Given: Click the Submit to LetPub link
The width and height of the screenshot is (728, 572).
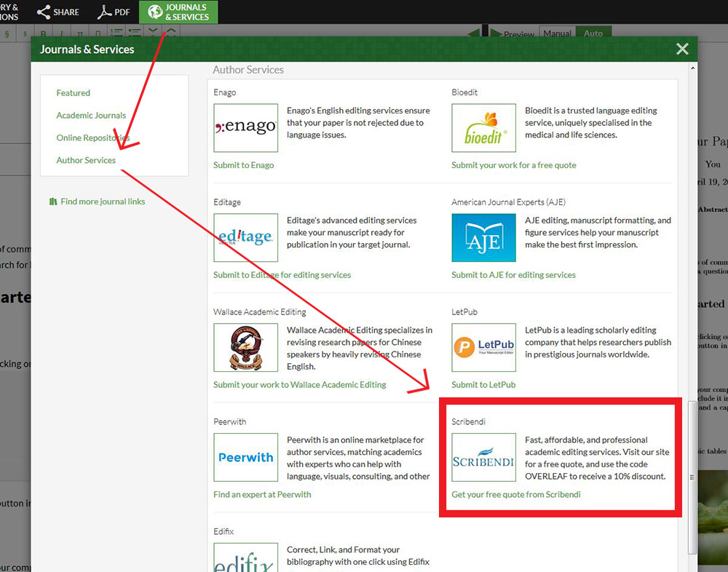Looking at the screenshot, I should coord(484,384).
